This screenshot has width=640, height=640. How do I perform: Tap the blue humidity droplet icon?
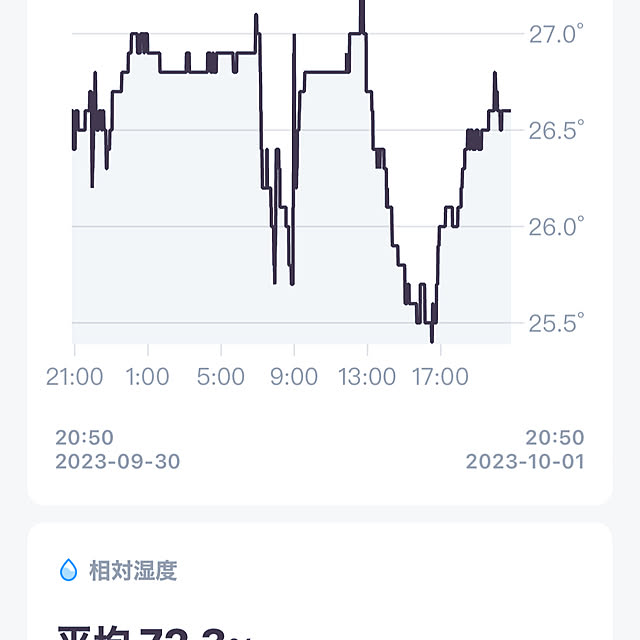(68, 570)
